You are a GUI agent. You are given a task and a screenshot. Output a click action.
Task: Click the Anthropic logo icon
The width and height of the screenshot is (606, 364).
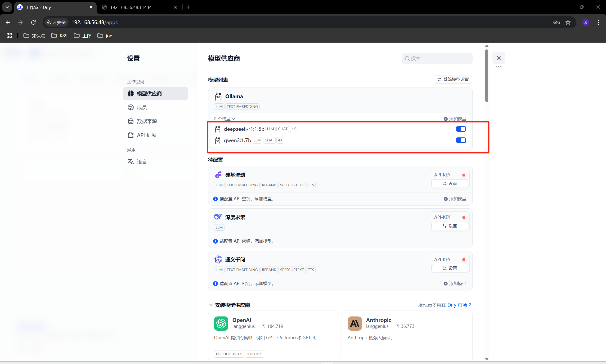coord(355,323)
